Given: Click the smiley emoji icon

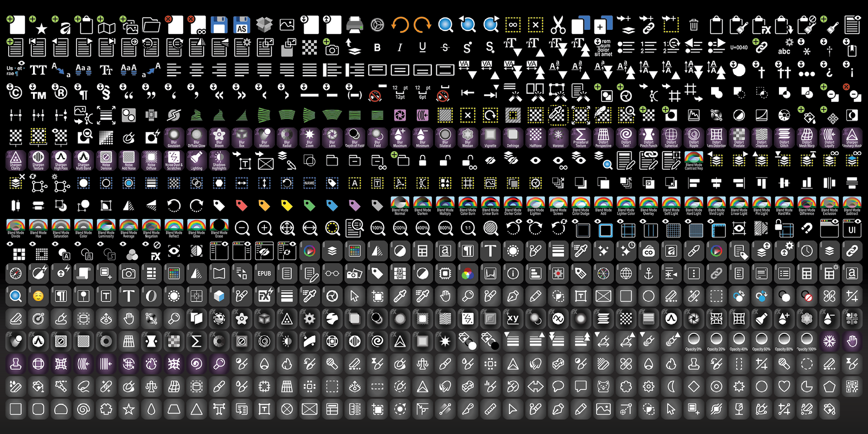Looking at the screenshot, I should coord(38,296).
